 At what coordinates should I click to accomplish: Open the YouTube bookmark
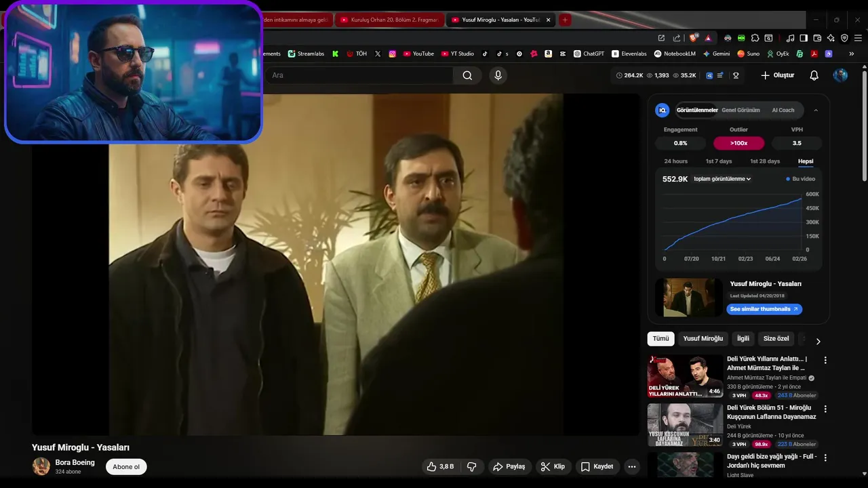pos(418,54)
